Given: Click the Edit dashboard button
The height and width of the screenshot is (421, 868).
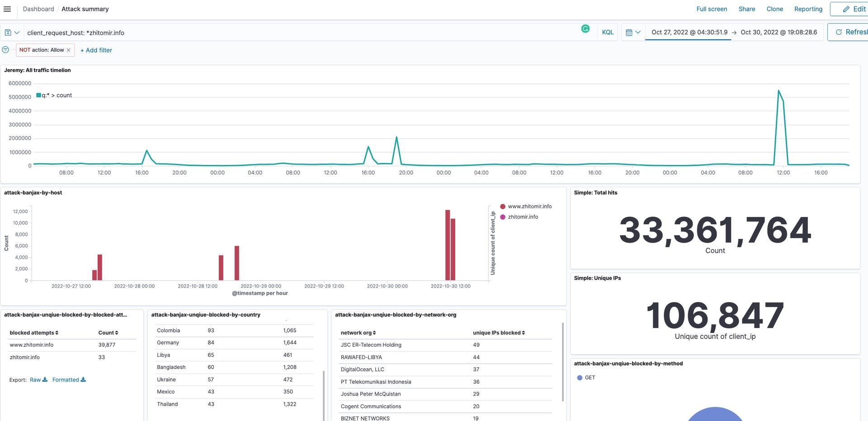Looking at the screenshot, I should 854,9.
